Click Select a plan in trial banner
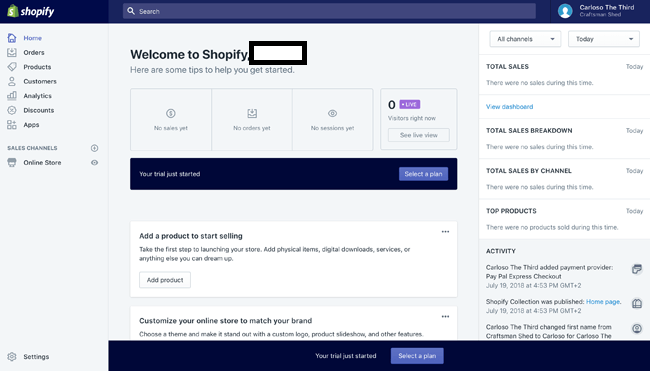This screenshot has height=371, width=650. tap(423, 174)
